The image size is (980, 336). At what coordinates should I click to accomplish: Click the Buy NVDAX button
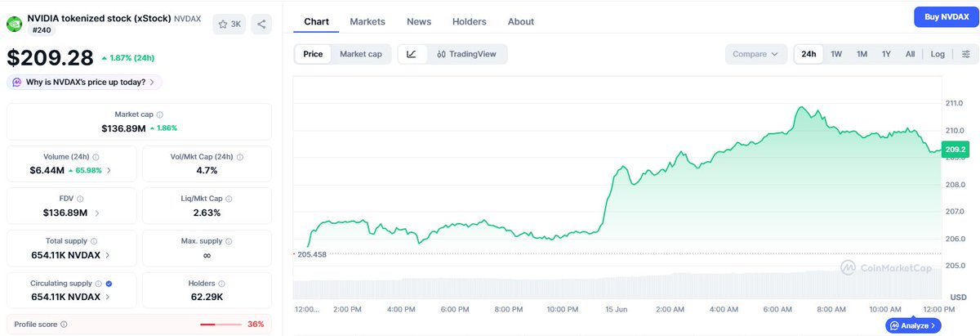pyautogui.click(x=945, y=17)
